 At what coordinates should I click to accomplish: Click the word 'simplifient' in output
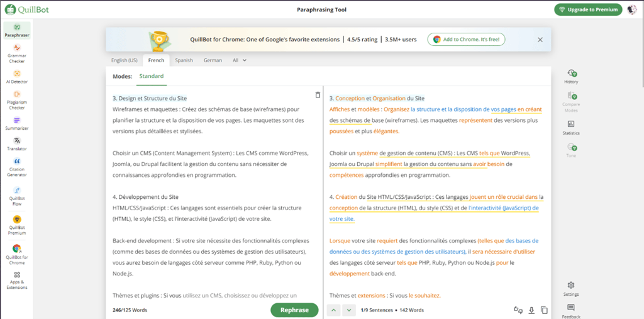tap(389, 164)
